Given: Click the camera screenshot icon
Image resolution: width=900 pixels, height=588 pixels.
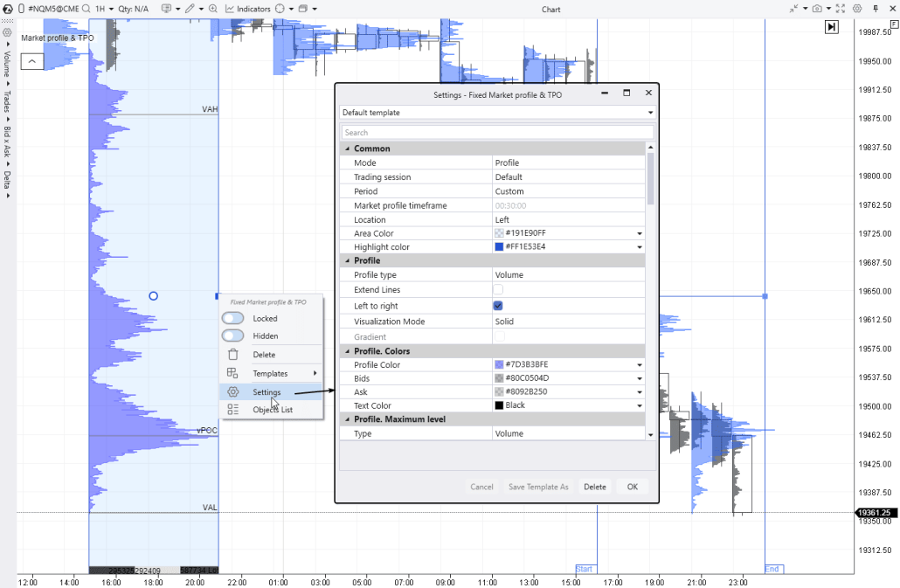Looking at the screenshot, I should click(x=817, y=9).
